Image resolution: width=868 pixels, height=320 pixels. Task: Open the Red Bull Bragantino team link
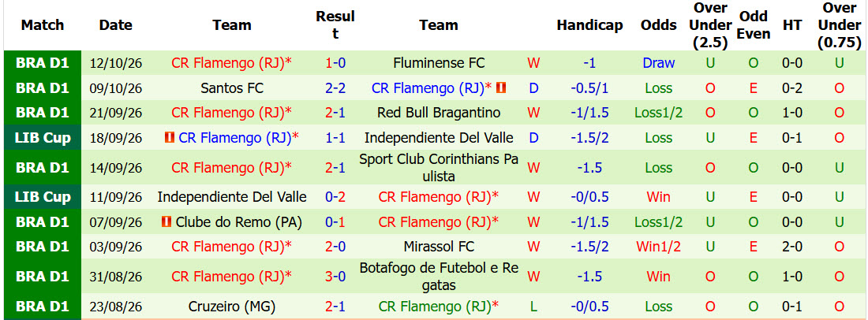(x=439, y=113)
